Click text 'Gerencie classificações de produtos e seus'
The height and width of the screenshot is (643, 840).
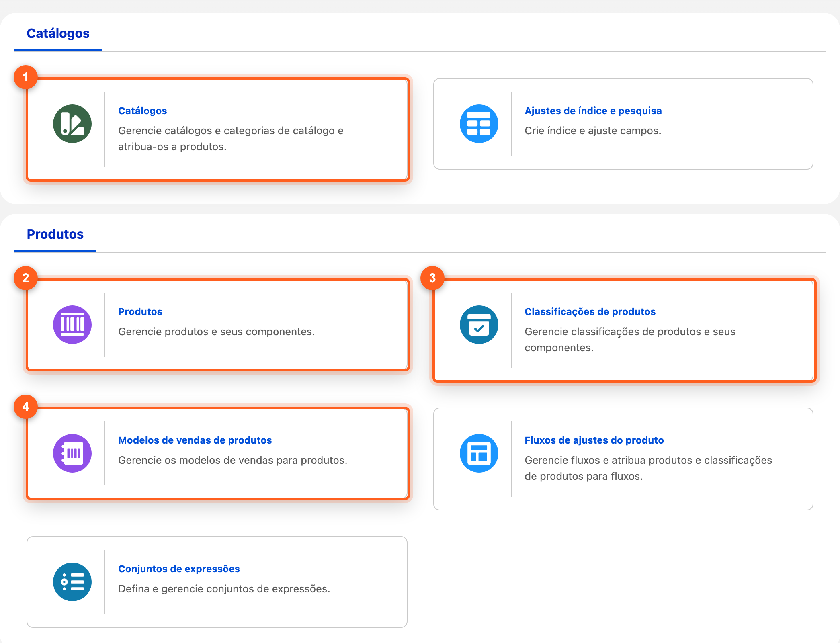[x=630, y=332]
